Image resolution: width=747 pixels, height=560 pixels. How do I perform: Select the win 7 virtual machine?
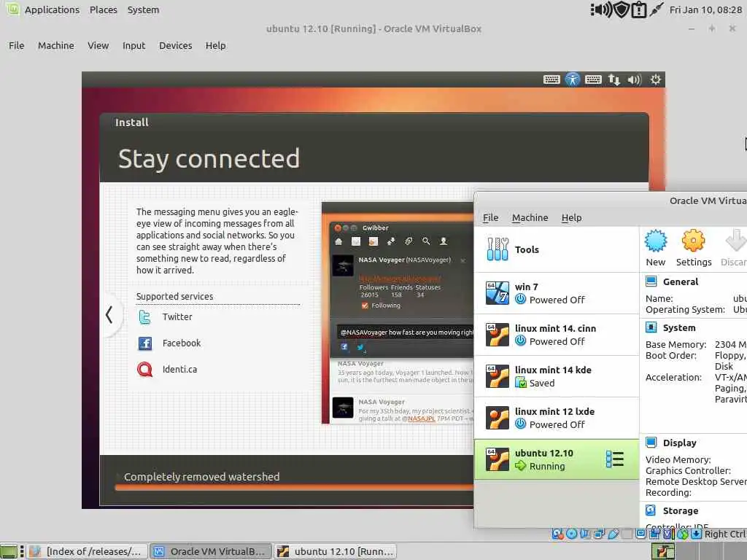pos(557,293)
